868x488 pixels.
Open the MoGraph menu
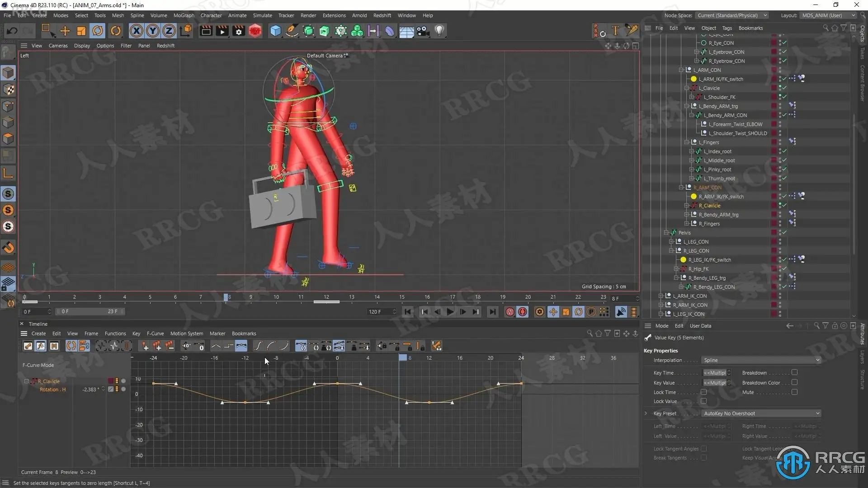point(184,15)
